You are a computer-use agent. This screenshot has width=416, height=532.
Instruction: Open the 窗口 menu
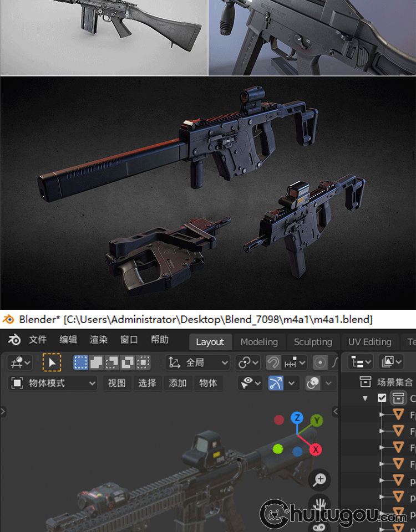tap(129, 340)
